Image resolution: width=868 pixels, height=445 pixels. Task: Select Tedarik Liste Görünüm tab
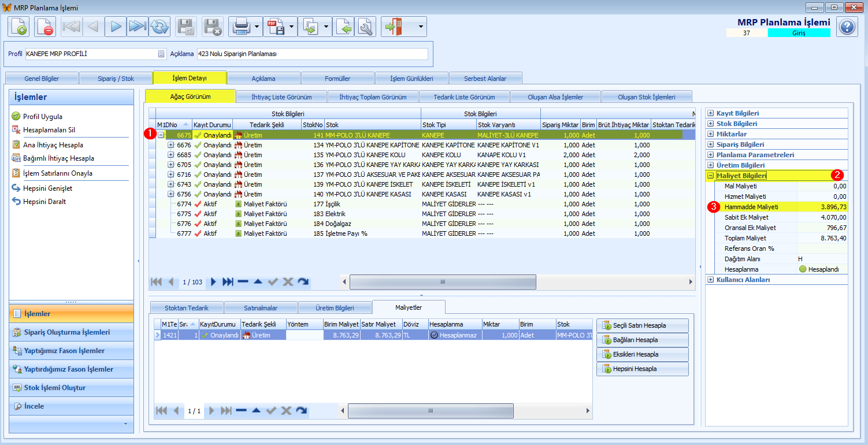pyautogui.click(x=464, y=97)
